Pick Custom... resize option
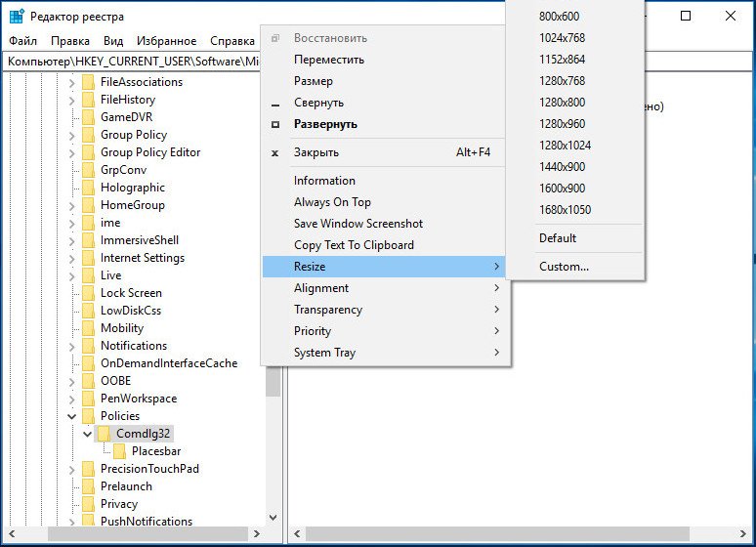The width and height of the screenshot is (756, 547). (x=564, y=267)
